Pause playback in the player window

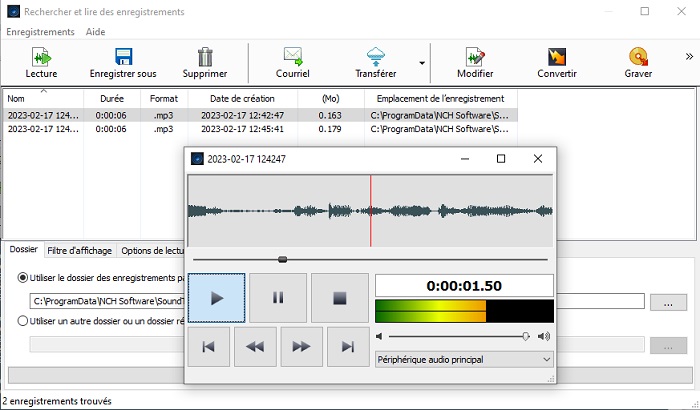[278, 298]
